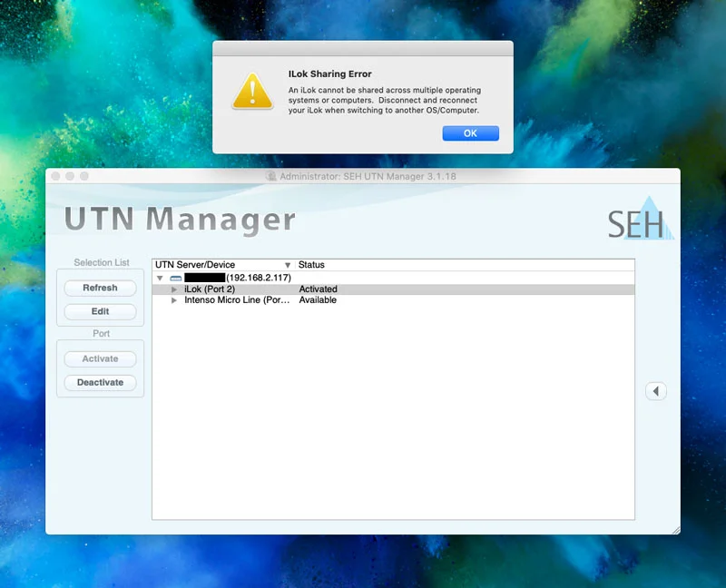Viewport: 726px width, 588px height.
Task: Toggle the side panel arrow button
Action: tap(655, 391)
